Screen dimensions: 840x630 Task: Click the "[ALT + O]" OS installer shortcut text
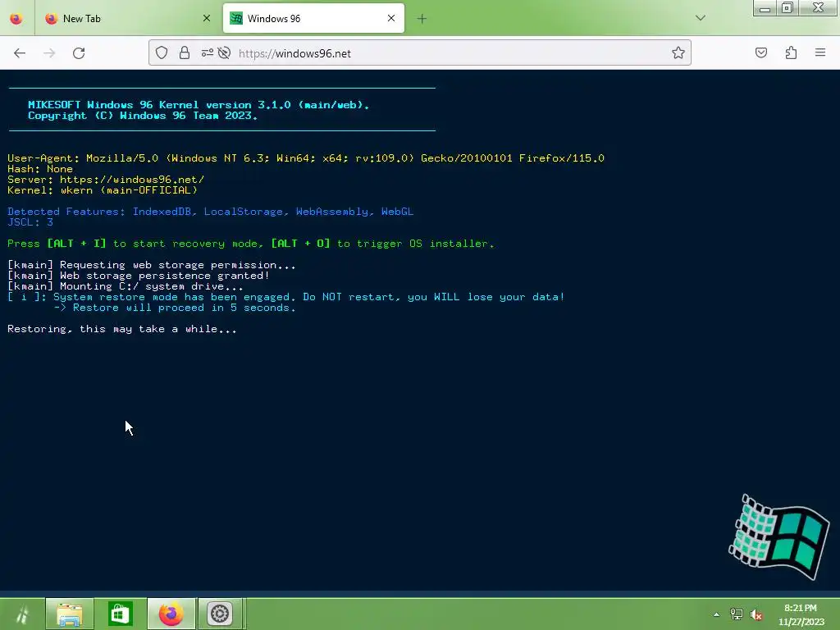pos(300,244)
